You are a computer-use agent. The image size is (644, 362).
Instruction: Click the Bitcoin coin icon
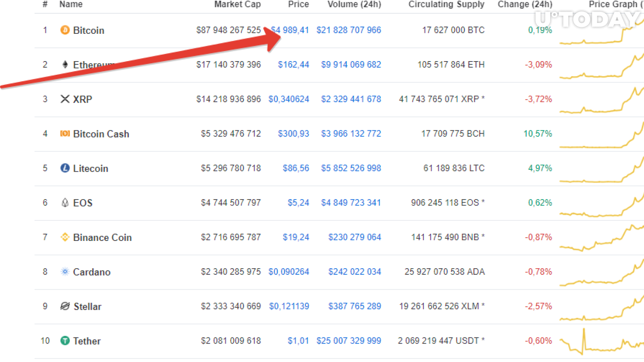click(x=65, y=30)
